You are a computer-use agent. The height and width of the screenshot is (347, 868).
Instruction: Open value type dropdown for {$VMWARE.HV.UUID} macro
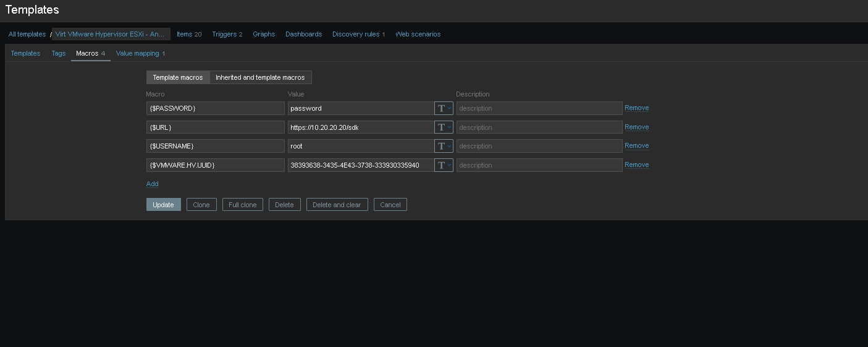[x=444, y=165]
